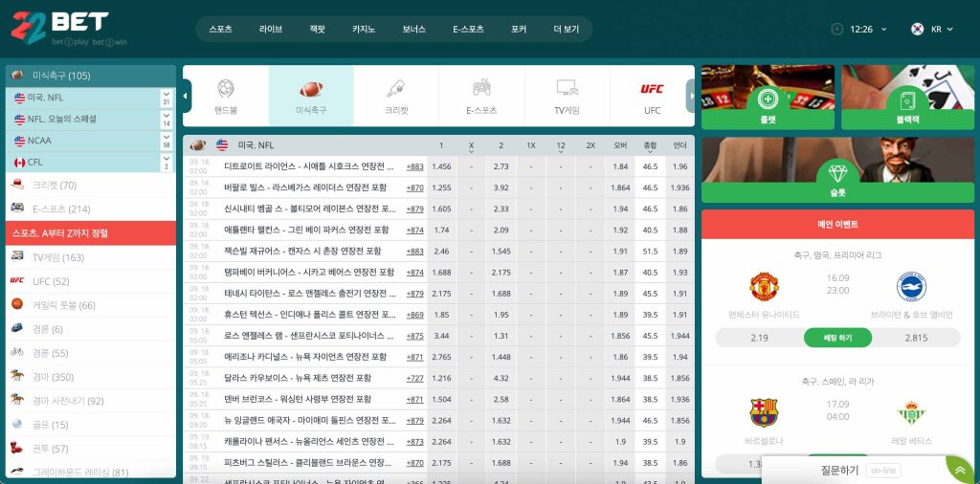Click the 권투 (57) glove icon
This screenshot has width=980, height=484.
click(x=17, y=447)
